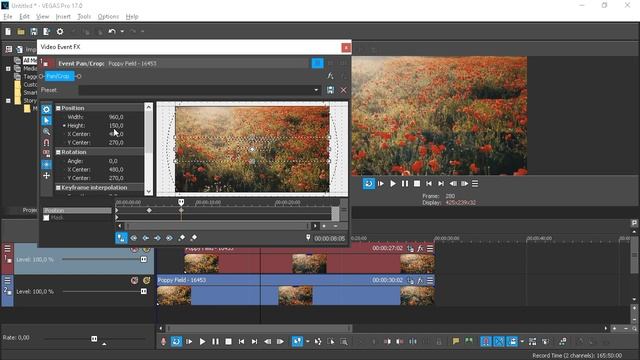Collapse the Rotation property group
Screen dimensions: 640x360
click(58, 152)
